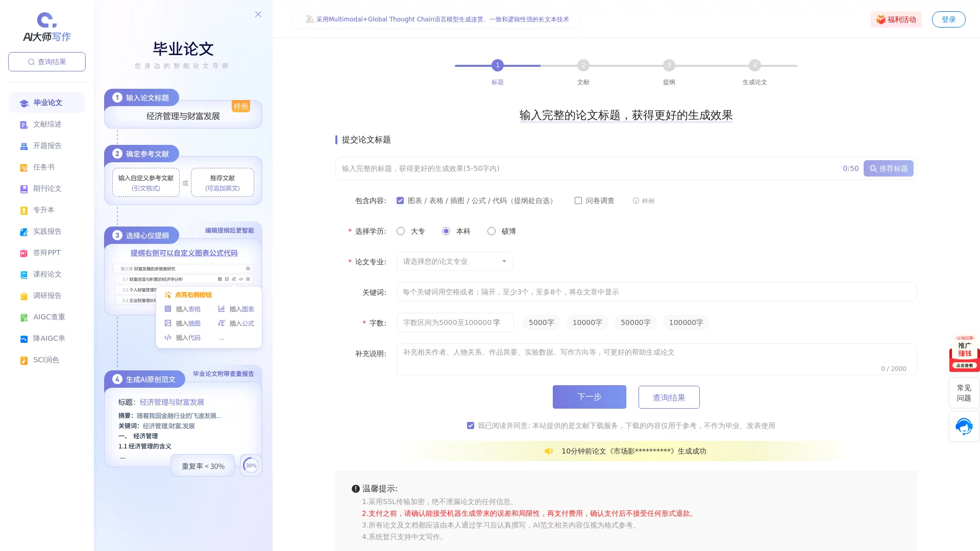980x551 pixels.
Task: Choose the 10000字 word count preset
Action: (x=587, y=322)
